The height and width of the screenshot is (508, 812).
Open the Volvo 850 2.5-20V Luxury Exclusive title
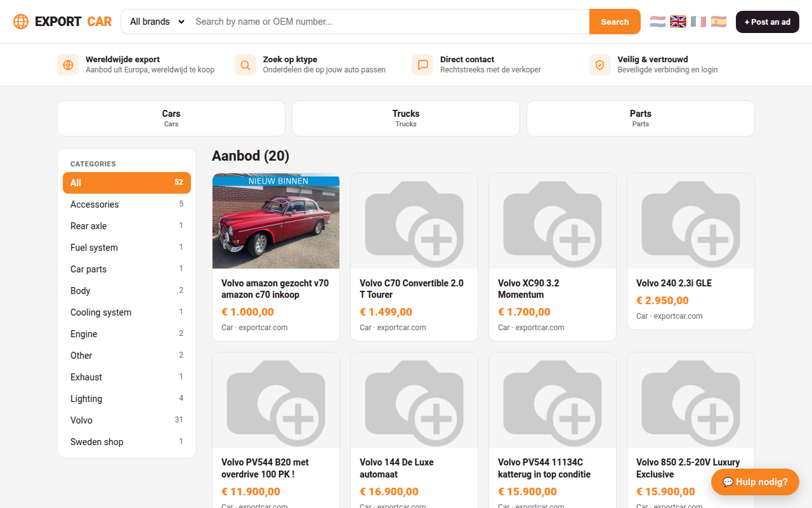[x=688, y=468]
